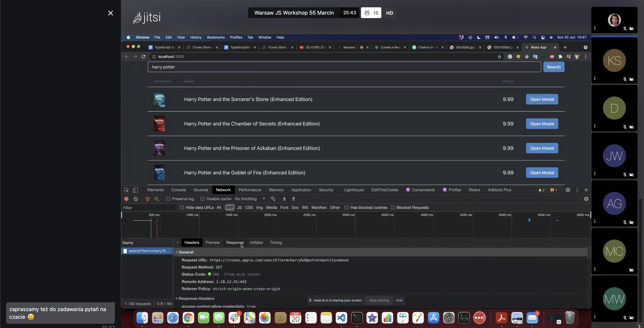
Task: Open the Network panel settings gear
Action: point(586,199)
